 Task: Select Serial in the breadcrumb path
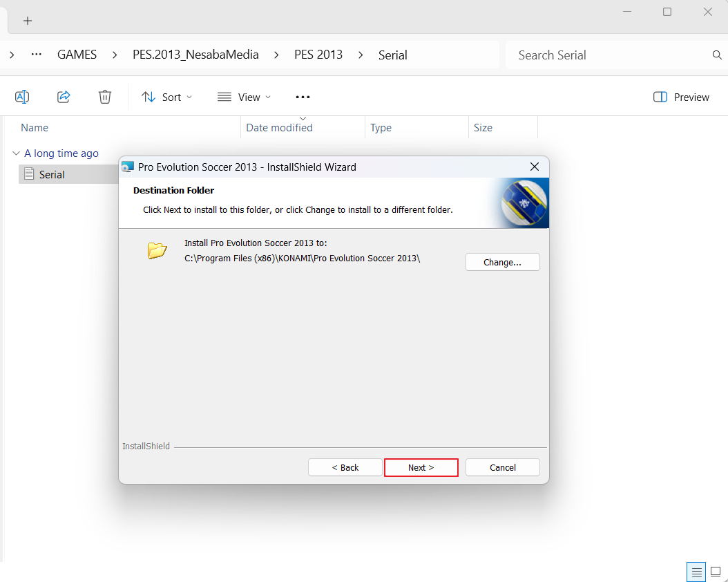pos(393,55)
